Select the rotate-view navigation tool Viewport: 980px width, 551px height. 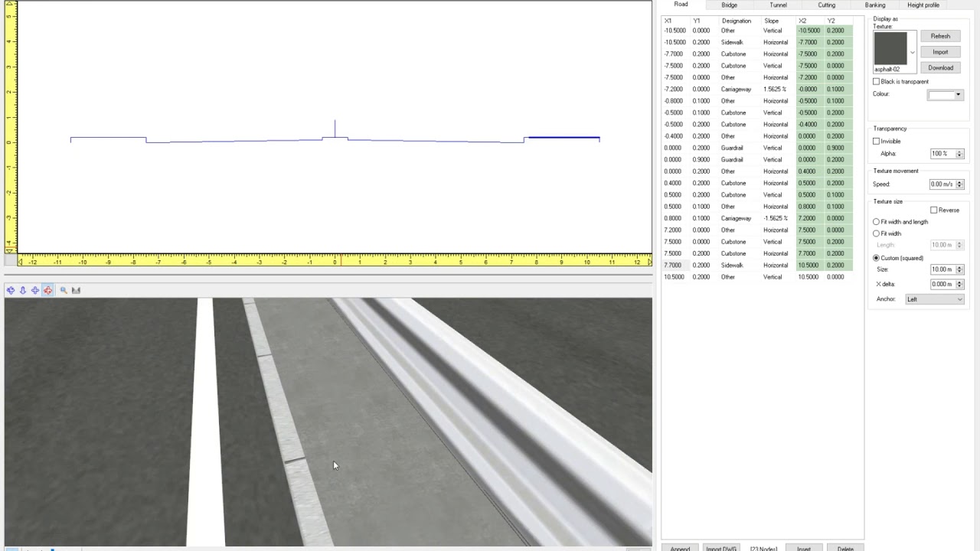[x=10, y=290]
